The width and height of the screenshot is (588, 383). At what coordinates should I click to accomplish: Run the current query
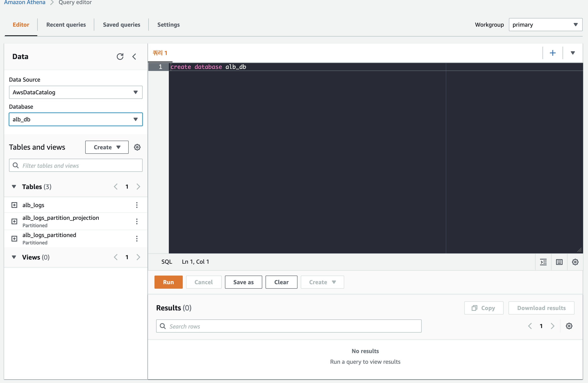168,282
